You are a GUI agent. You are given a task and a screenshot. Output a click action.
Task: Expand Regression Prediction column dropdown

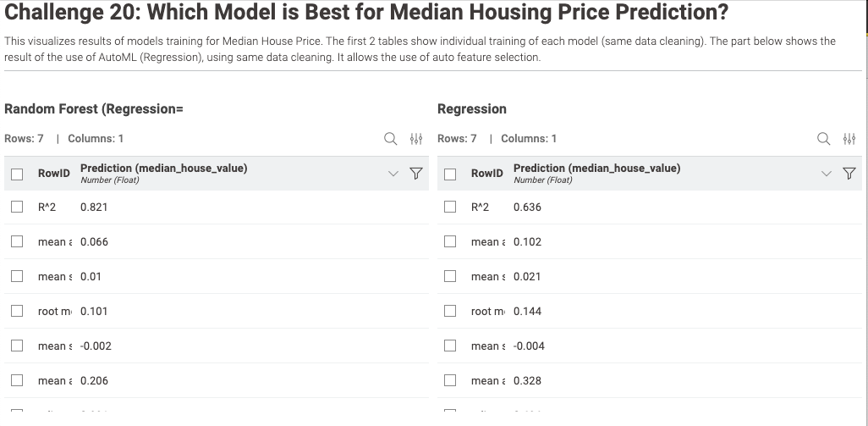point(827,174)
